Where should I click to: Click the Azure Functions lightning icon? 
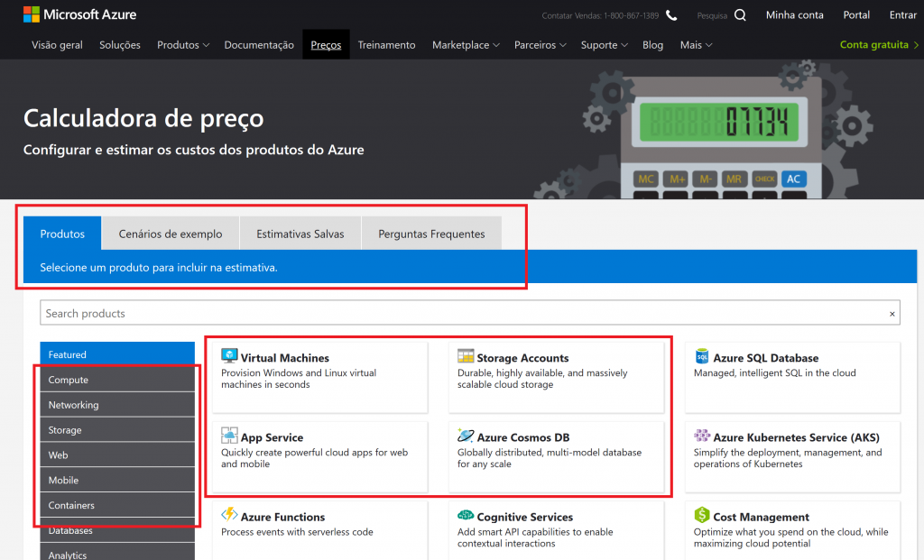tap(229, 515)
